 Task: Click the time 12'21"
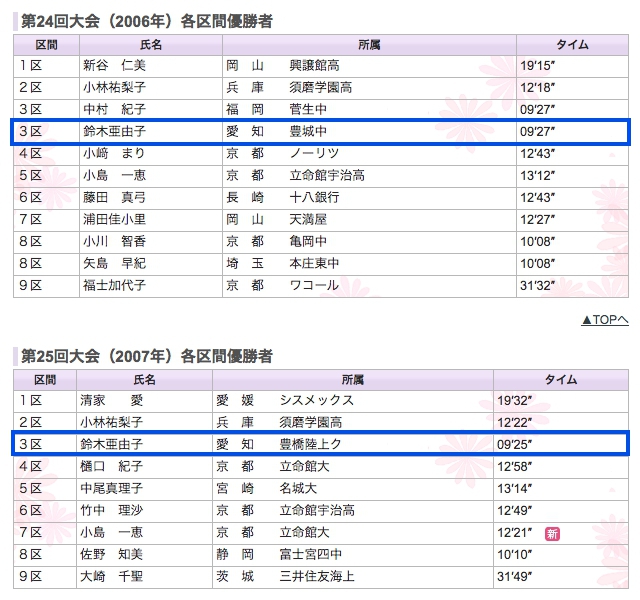pos(515,533)
